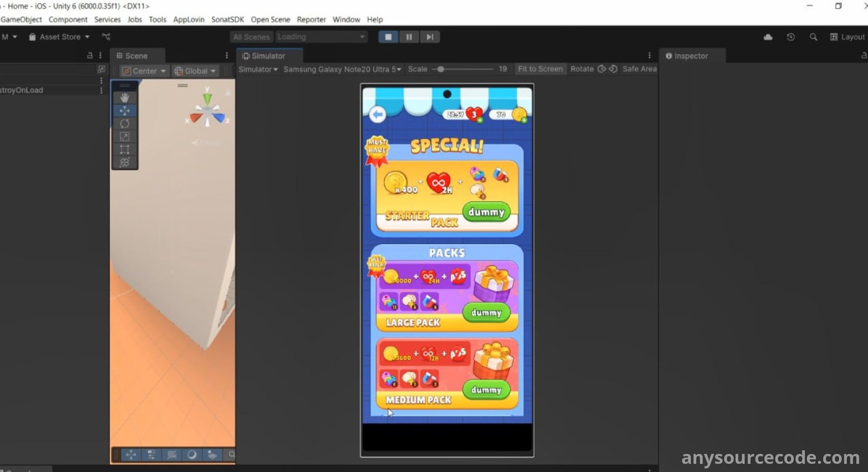Open the Center pivot mode dropdown
Viewport: 868px width, 472px height.
(x=144, y=71)
